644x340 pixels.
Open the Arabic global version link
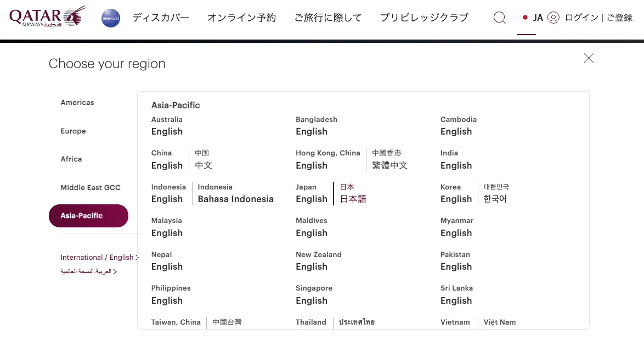click(88, 271)
